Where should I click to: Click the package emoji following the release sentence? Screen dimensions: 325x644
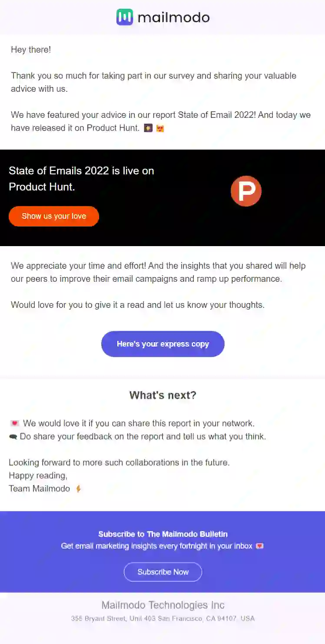[x=148, y=128]
